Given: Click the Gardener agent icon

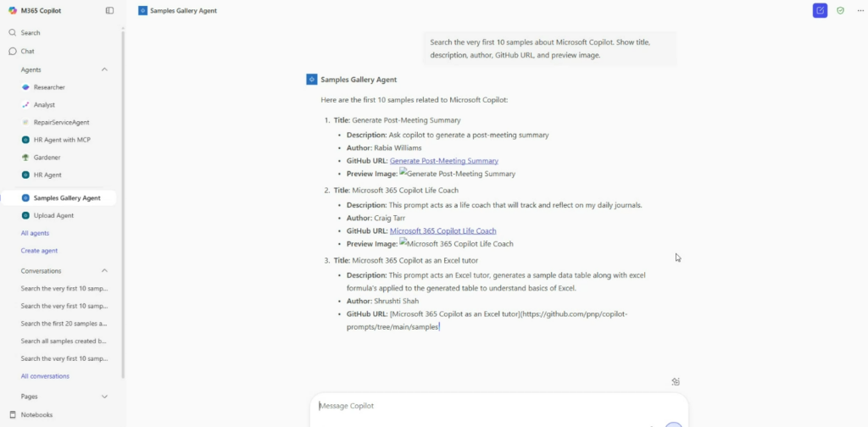Looking at the screenshot, I should click(25, 157).
